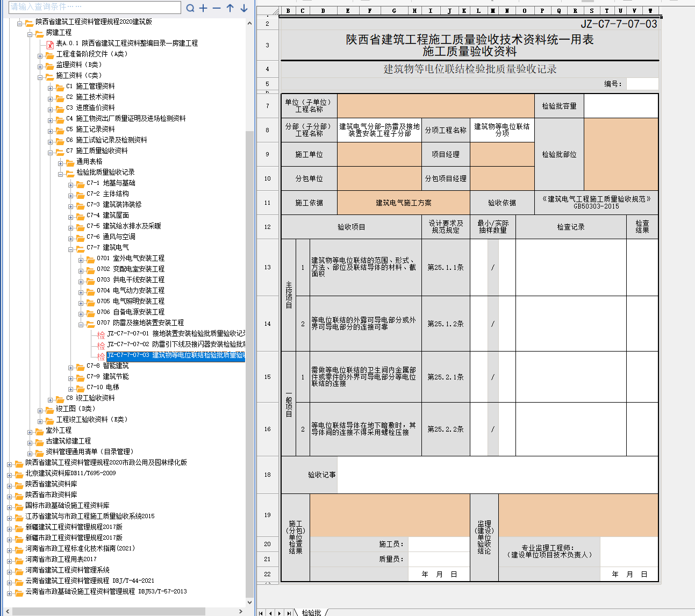Select tree item 江苏省建筑与市政工程施工质量验收系统2015
695x616 pixels.
90,517
